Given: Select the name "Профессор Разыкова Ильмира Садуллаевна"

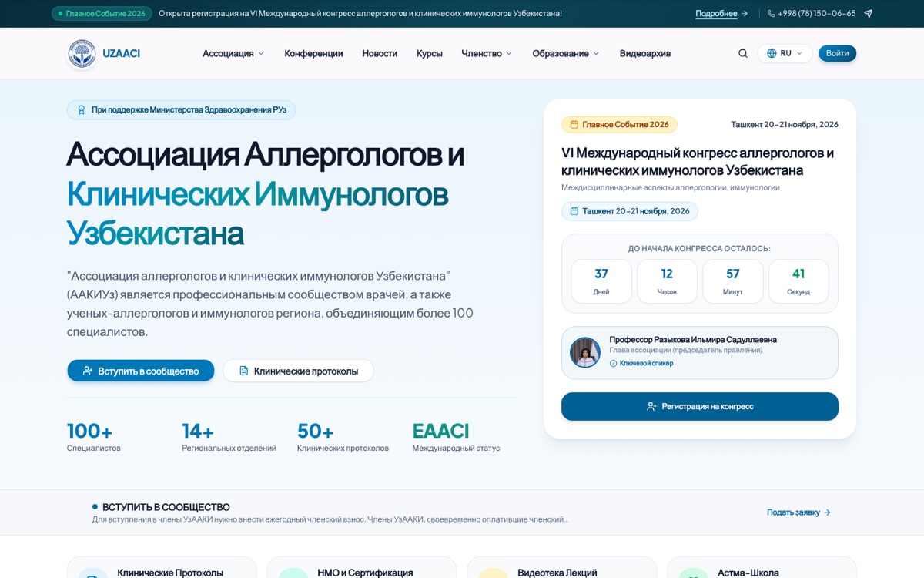Looking at the screenshot, I should [693, 340].
